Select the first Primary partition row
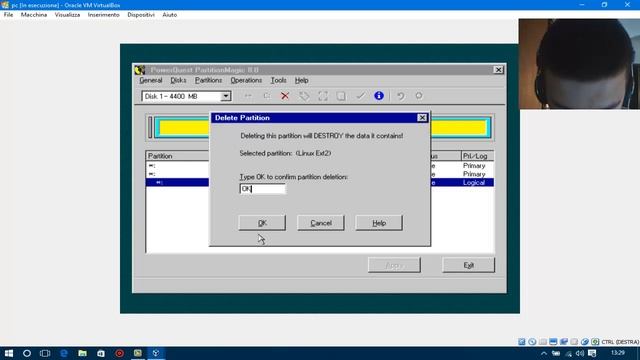 pos(320,166)
